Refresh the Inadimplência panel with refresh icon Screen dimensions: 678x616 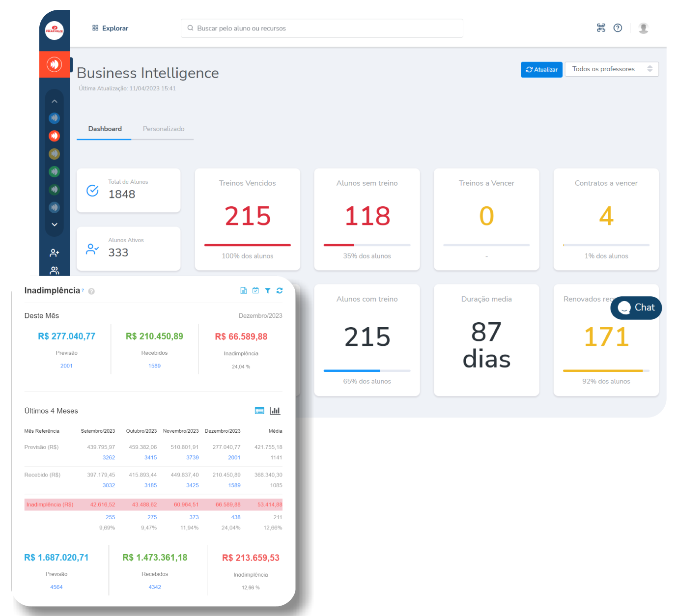point(280,291)
